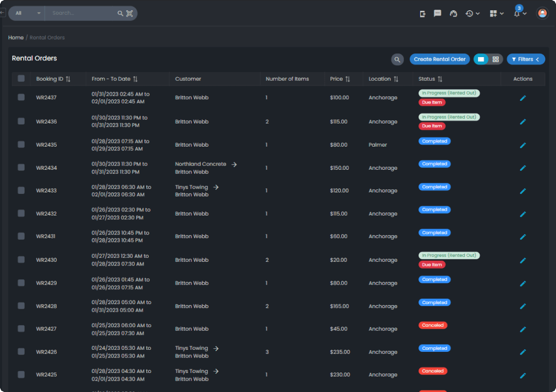Open the user profile avatar
This screenshot has width=556, height=392.
click(542, 13)
